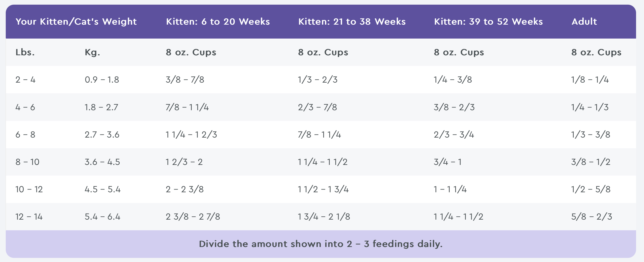Image resolution: width=644 pixels, height=262 pixels.
Task: Select the "2/3 – 7/8" cups cell
Action: (317, 107)
